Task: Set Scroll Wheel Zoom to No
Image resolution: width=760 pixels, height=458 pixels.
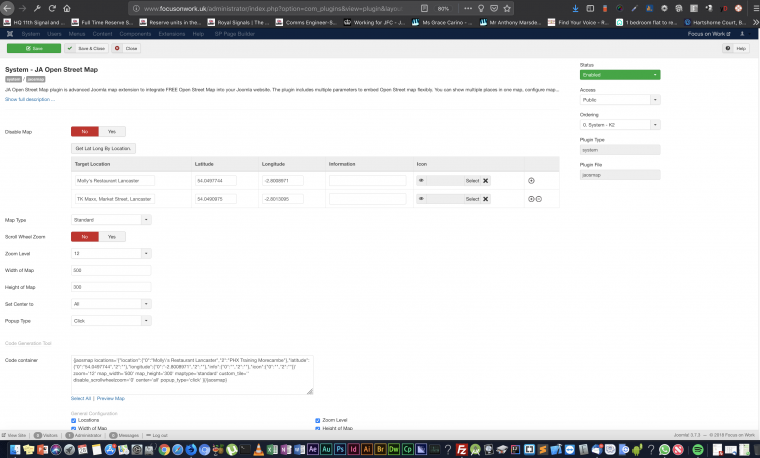Action: tap(85, 237)
